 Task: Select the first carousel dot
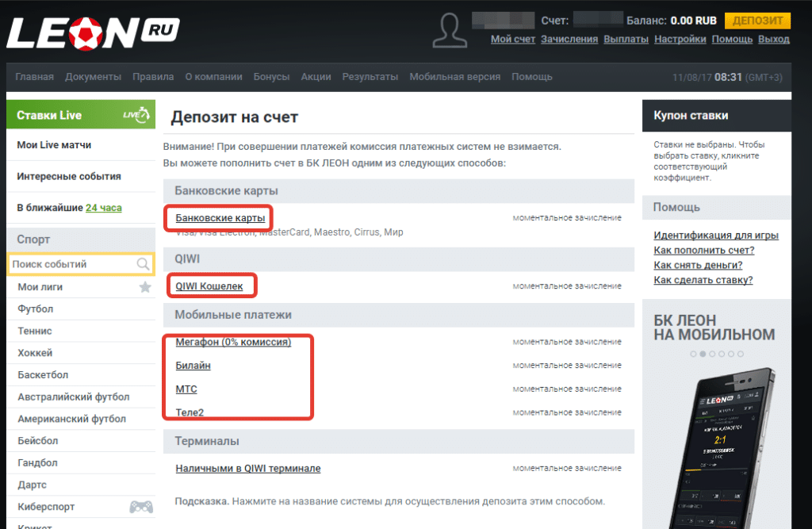[x=693, y=354]
